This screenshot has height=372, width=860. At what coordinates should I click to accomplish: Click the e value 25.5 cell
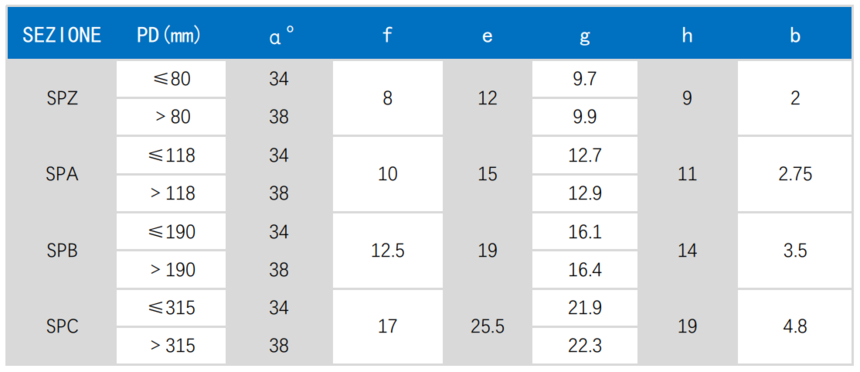[487, 327]
